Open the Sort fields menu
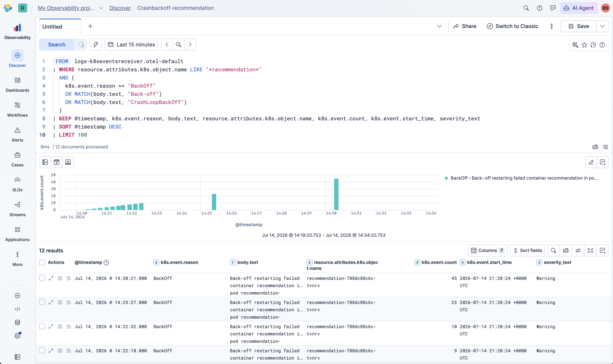Viewport: 613px width, 364px height. [527, 250]
